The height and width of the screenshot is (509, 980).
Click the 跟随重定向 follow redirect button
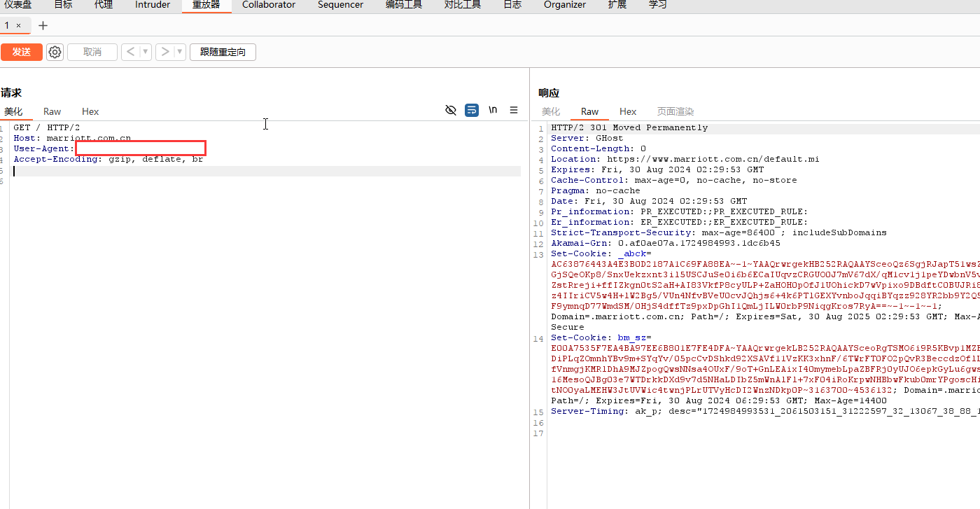pyautogui.click(x=223, y=52)
